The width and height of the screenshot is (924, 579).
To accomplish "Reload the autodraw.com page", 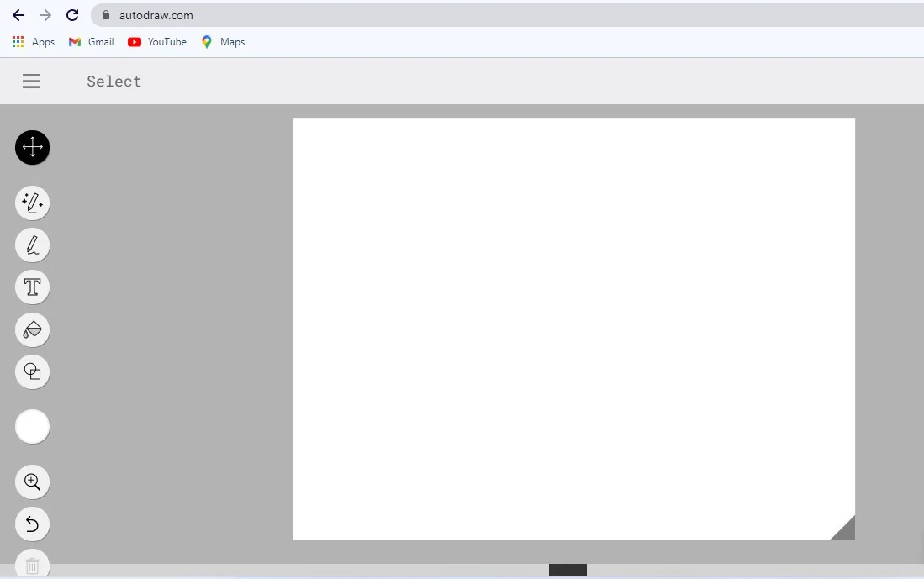I will pyautogui.click(x=71, y=14).
